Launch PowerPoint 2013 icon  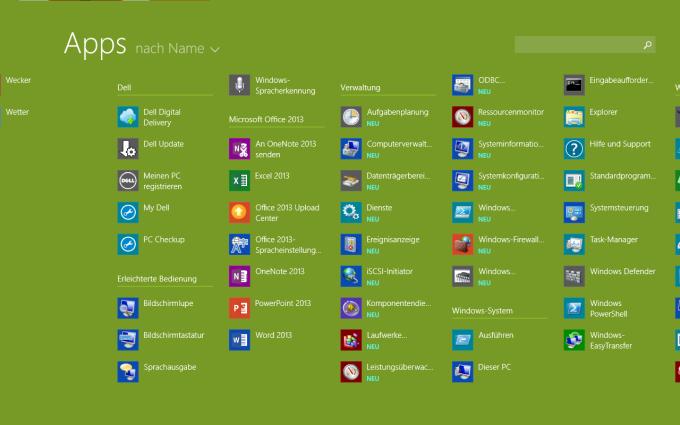[x=239, y=308]
